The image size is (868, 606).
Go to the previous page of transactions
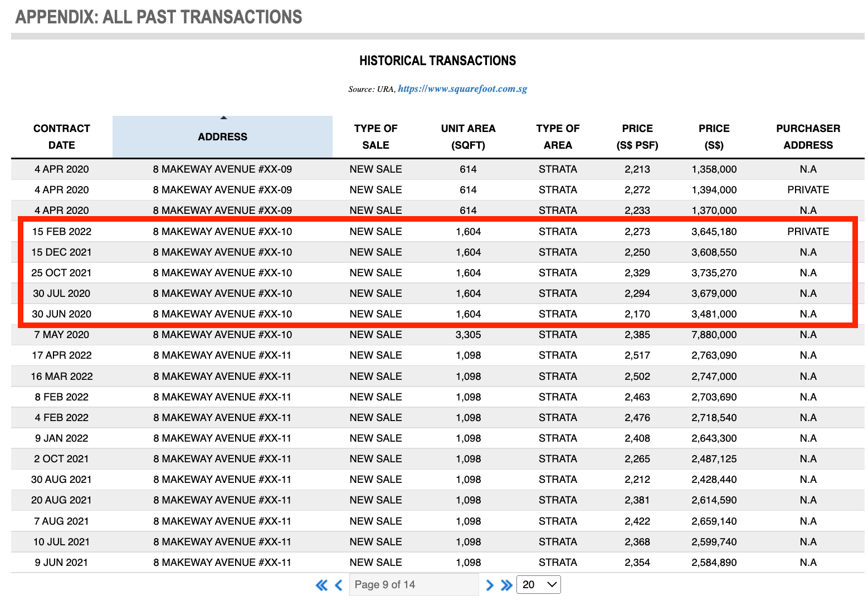coord(338,585)
